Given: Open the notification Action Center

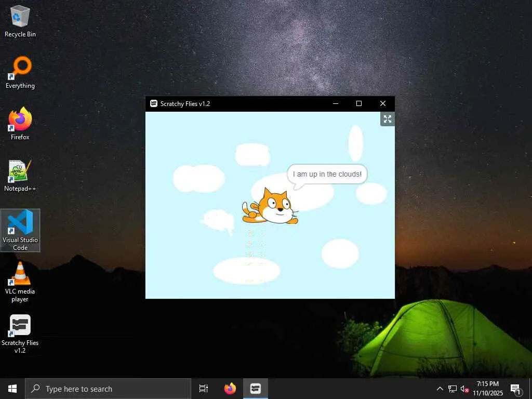Looking at the screenshot, I should tap(515, 389).
